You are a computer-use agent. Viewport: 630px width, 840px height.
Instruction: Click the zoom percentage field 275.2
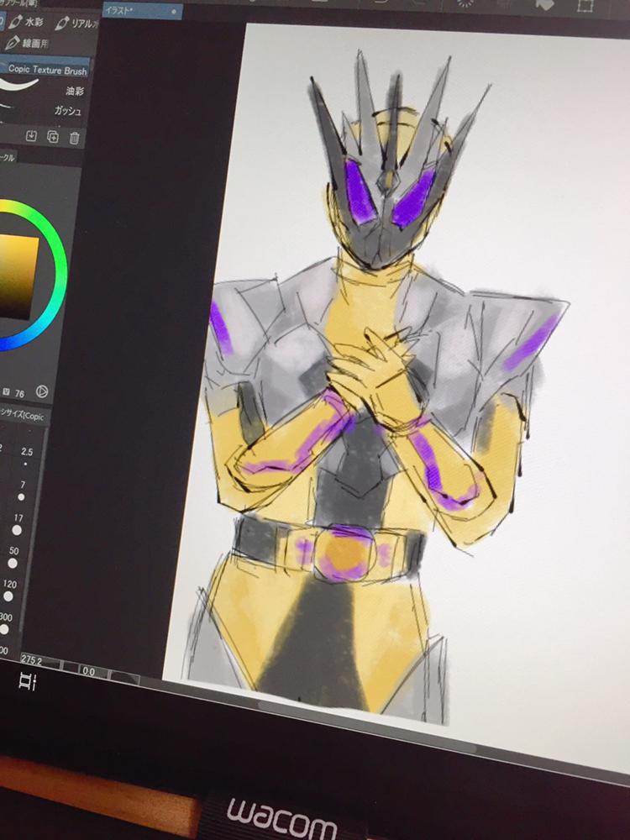pyautogui.click(x=39, y=660)
